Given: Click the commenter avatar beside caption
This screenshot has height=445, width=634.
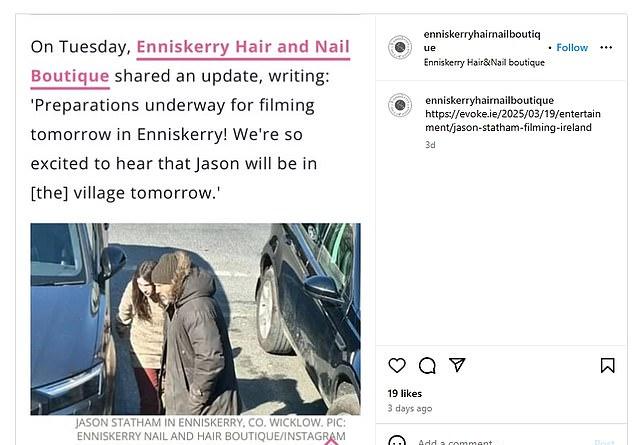Looking at the screenshot, I should 400,105.
